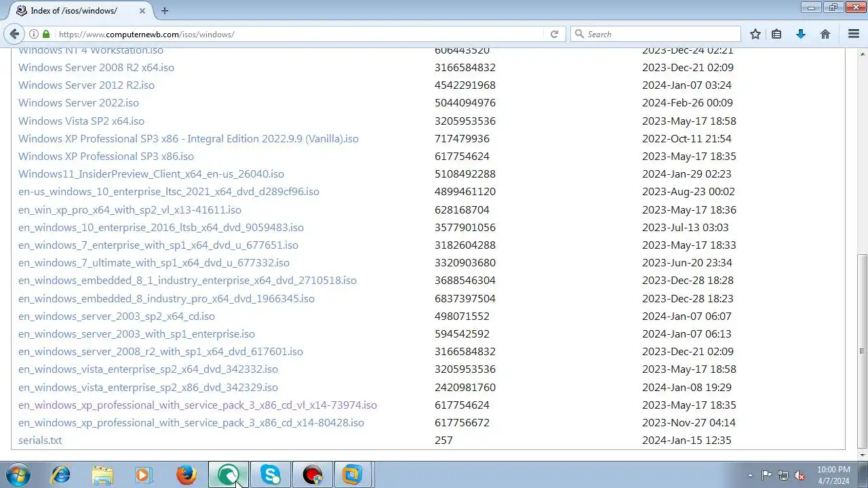Click date 2024-Feb-26 00:09

(x=688, y=102)
